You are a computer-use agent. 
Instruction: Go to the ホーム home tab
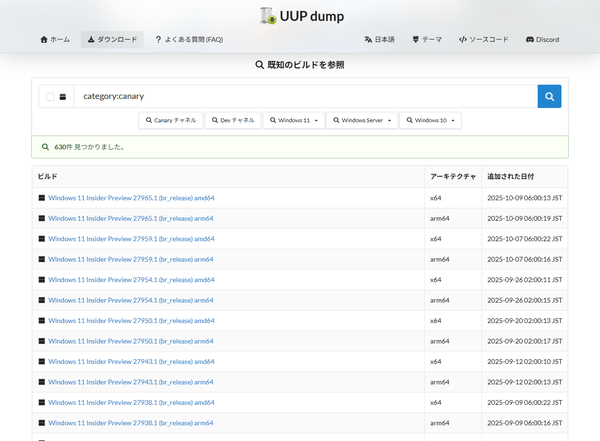pyautogui.click(x=55, y=40)
